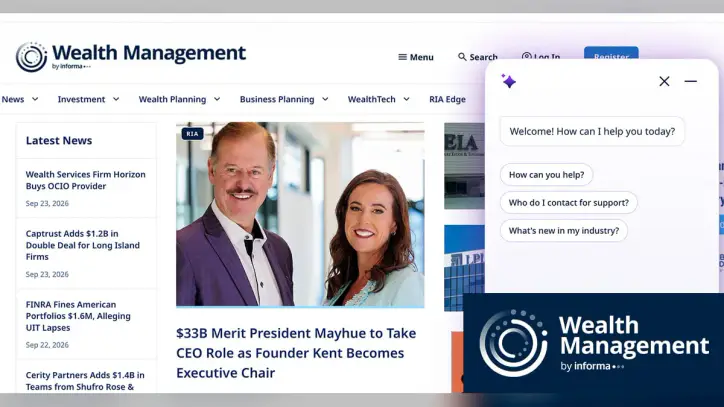Click the LPL building article thumbnail

point(464,268)
